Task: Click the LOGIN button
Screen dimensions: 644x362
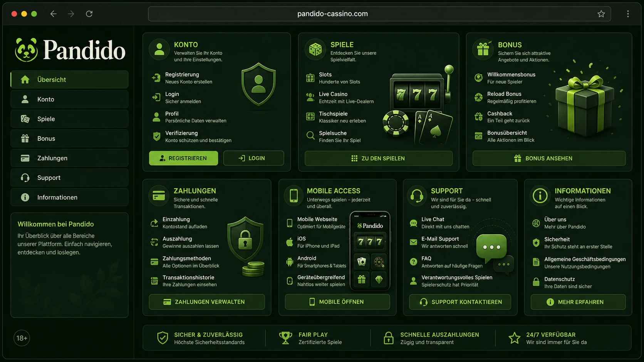Action: (x=253, y=158)
